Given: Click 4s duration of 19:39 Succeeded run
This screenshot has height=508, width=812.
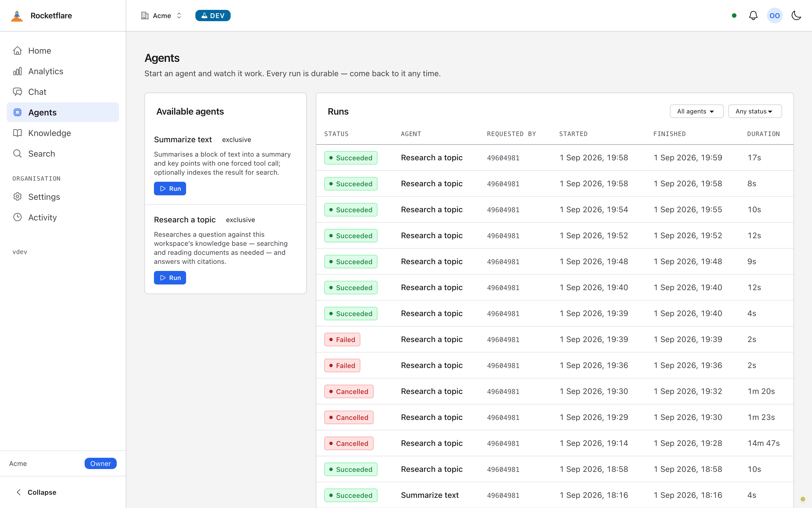Looking at the screenshot, I should click(x=752, y=314).
